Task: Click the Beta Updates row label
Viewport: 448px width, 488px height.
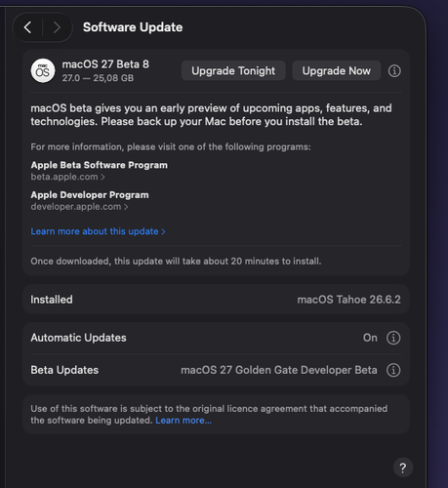Action: pyautogui.click(x=64, y=370)
